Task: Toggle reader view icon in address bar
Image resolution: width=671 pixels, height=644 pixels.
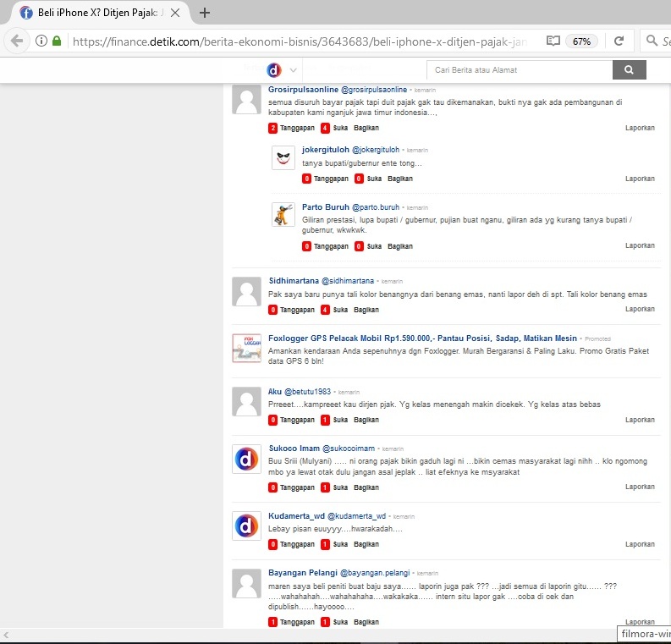Action: 553,41
